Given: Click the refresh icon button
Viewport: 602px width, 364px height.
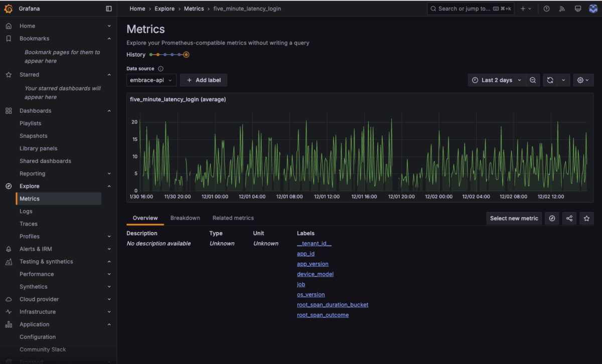Looking at the screenshot, I should (x=550, y=80).
